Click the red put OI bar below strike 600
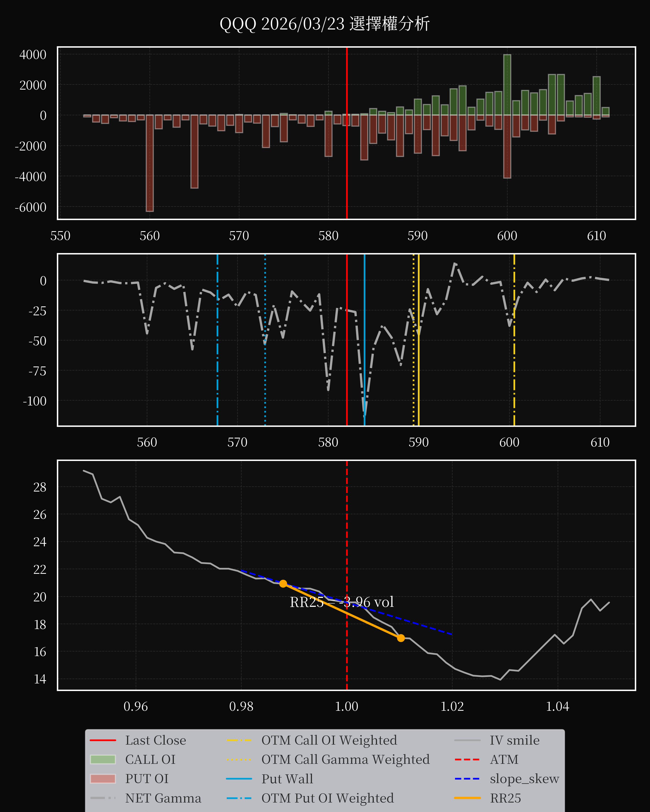This screenshot has width=650, height=812. tap(507, 146)
